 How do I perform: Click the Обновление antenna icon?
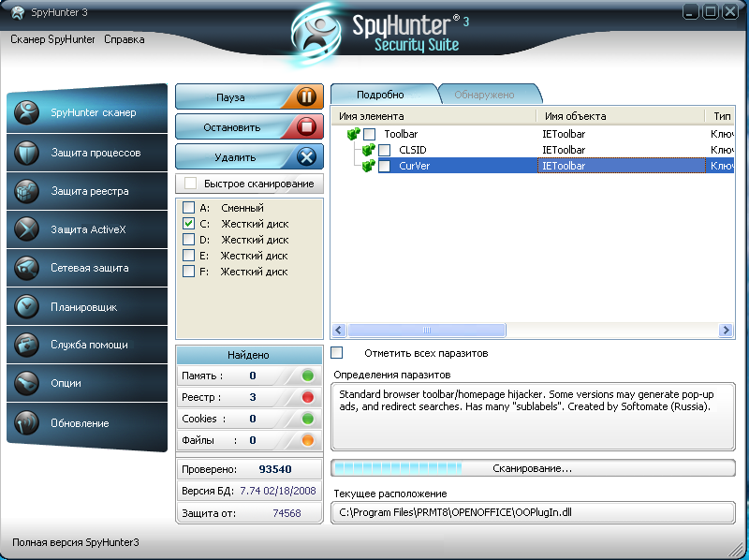coord(26,423)
